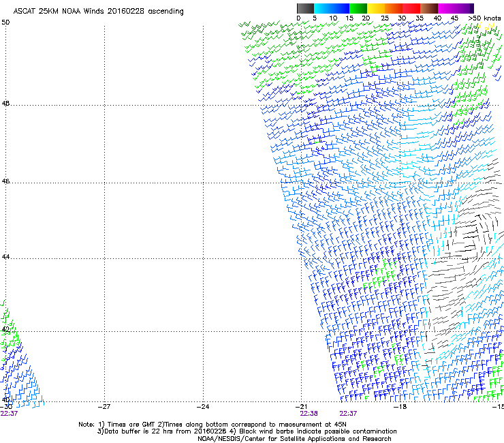Image resolution: width=504 pixels, height=443 pixels.
Task: Click the legend number 25
Action: click(x=384, y=18)
